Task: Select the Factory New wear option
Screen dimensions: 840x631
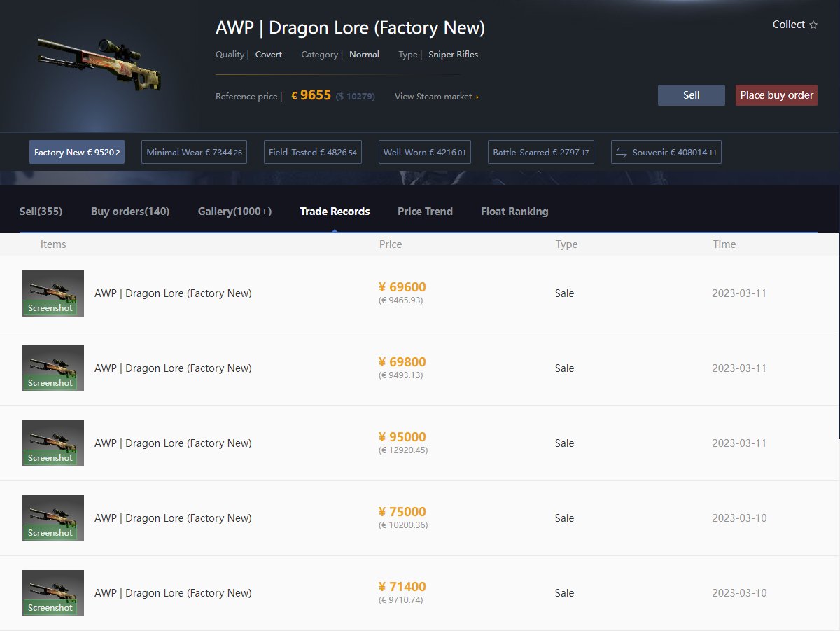Action: [77, 152]
